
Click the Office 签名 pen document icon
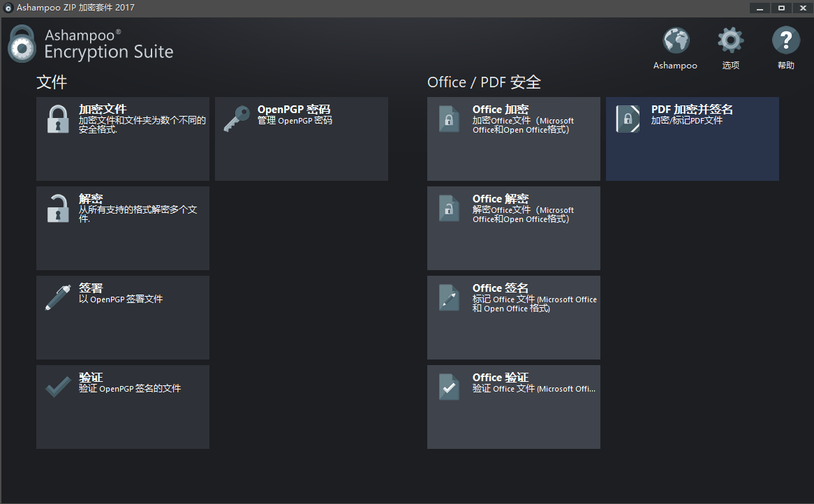449,297
